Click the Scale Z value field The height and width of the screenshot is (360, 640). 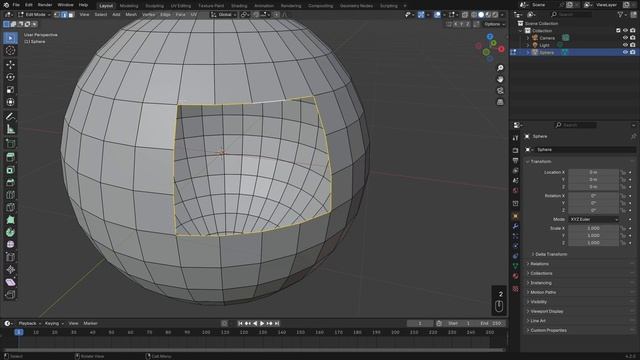coord(593,243)
